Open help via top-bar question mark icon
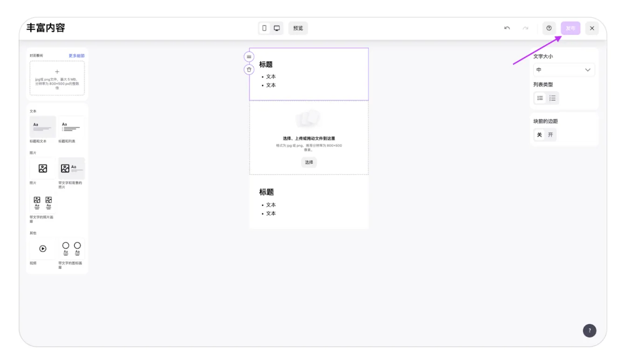The width and height of the screenshot is (626, 364). click(549, 28)
